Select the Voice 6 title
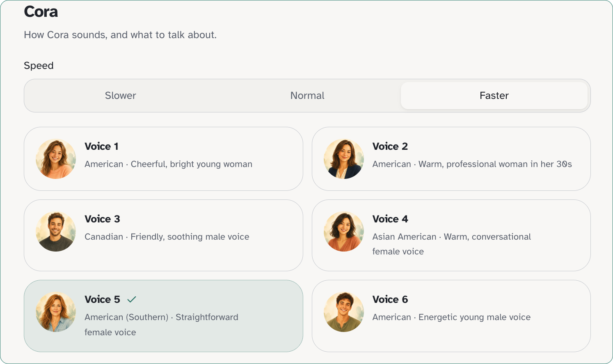This screenshot has width=613, height=364. (x=390, y=300)
